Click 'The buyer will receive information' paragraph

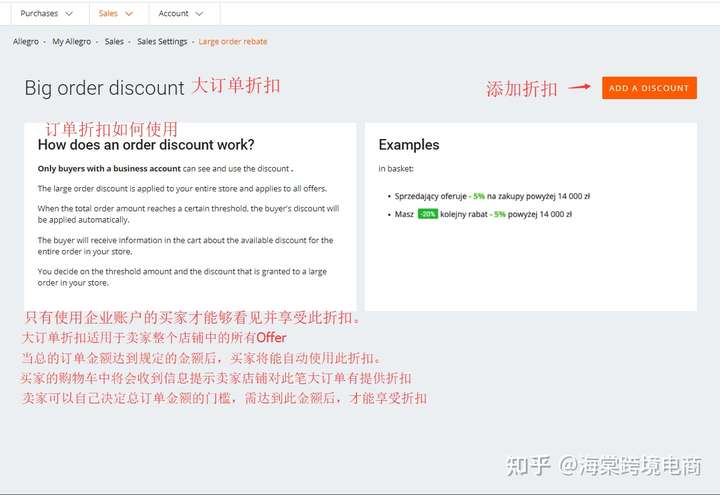coord(186,246)
